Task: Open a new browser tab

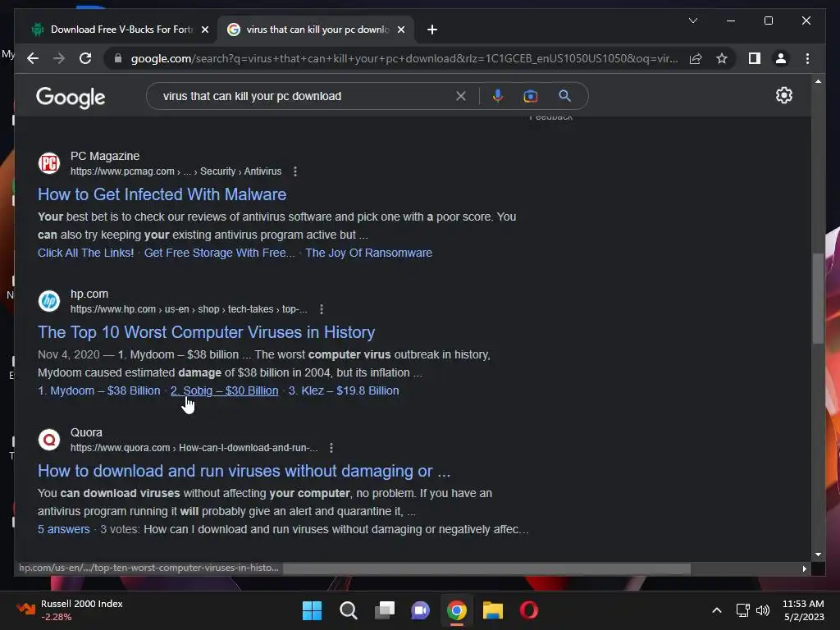Action: pos(432,30)
